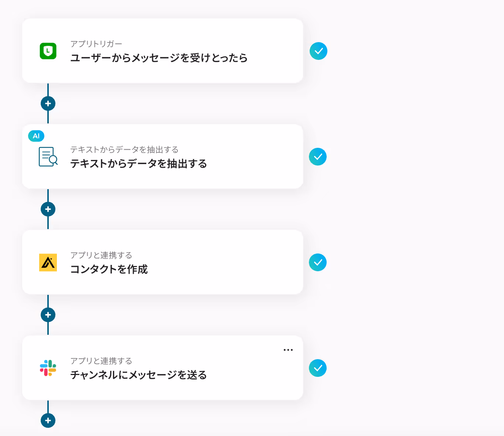Click the yellow contact app icon
The image size is (504, 436).
(x=48, y=262)
